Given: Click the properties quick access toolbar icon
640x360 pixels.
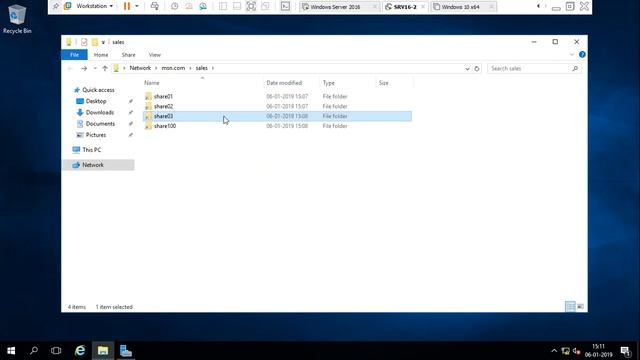Looking at the screenshot, I should 84,42.
